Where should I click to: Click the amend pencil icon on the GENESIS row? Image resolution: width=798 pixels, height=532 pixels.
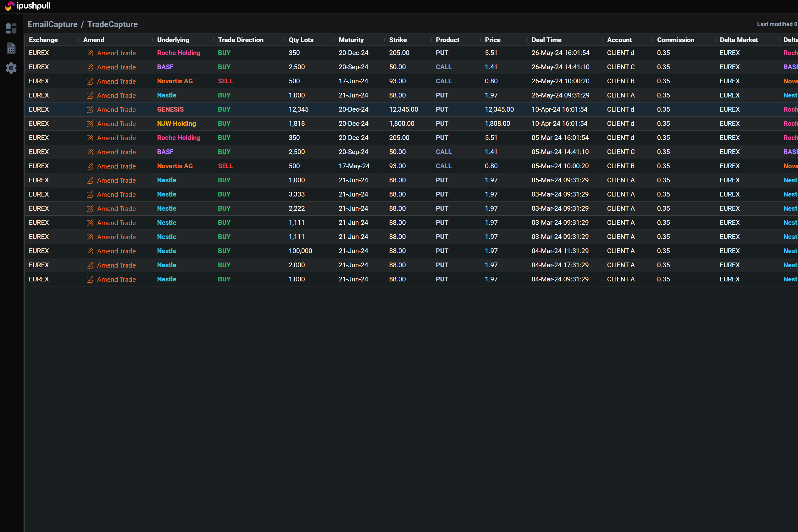[90, 110]
